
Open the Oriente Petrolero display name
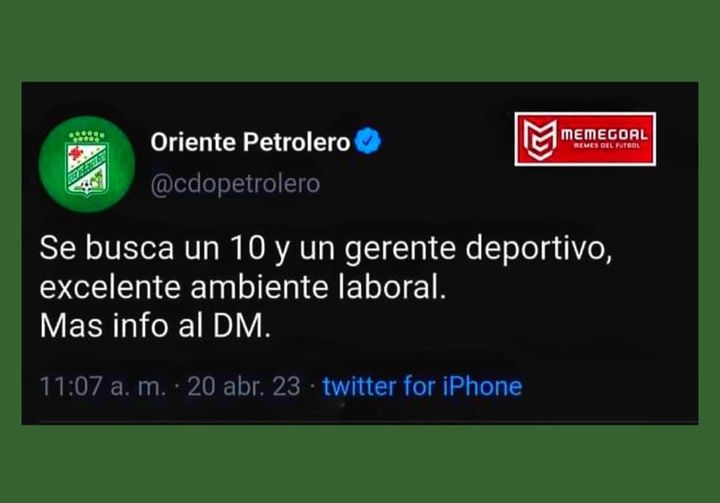click(x=250, y=141)
